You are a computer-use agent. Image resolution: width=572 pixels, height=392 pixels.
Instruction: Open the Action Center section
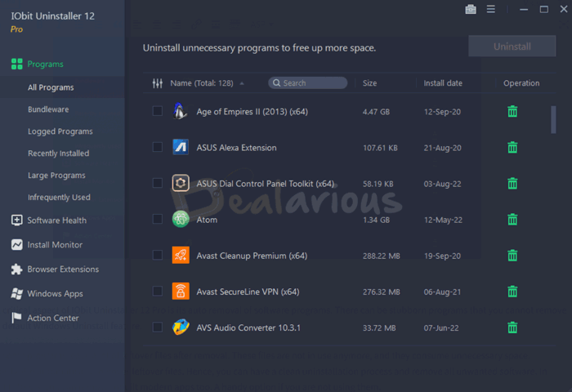[53, 318]
